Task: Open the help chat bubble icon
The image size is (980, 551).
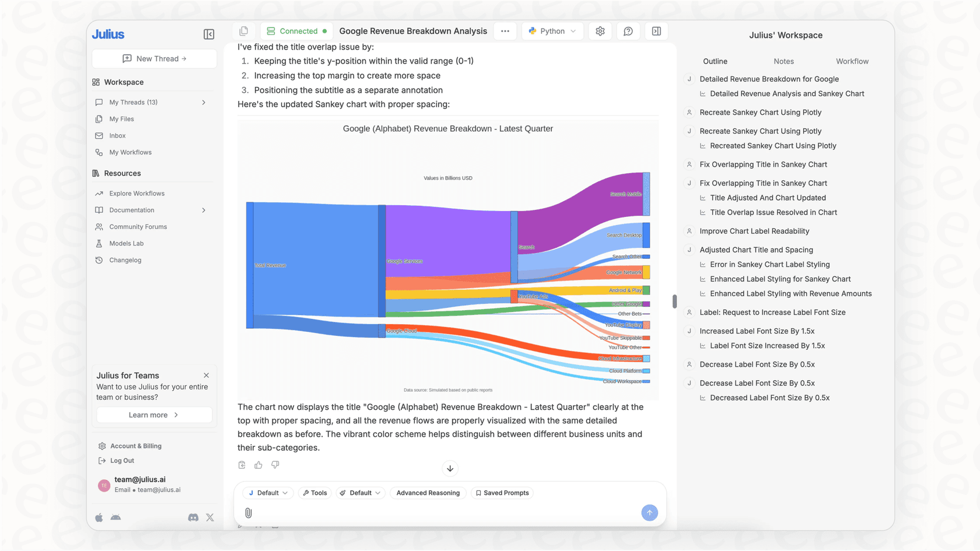Action: tap(628, 31)
